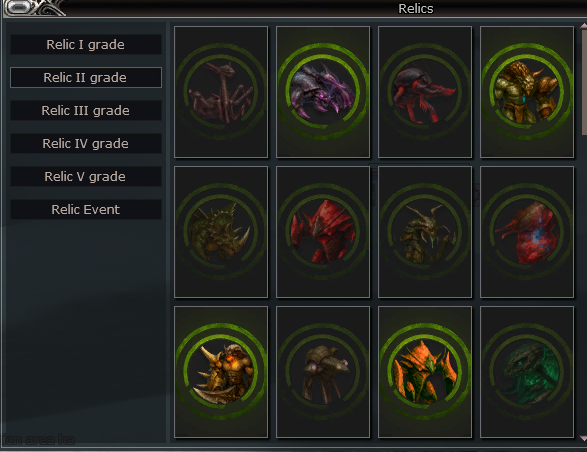Choose the antlered green insect relic

pos(425,232)
